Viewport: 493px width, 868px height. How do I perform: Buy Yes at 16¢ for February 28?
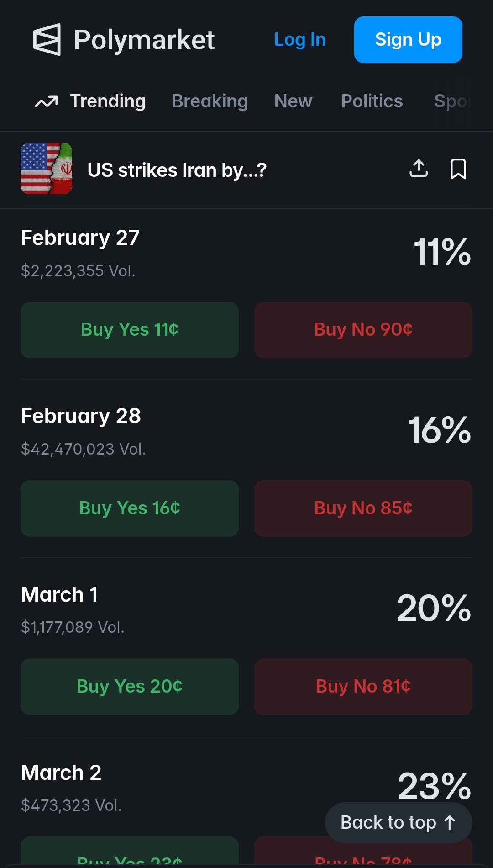tap(130, 508)
